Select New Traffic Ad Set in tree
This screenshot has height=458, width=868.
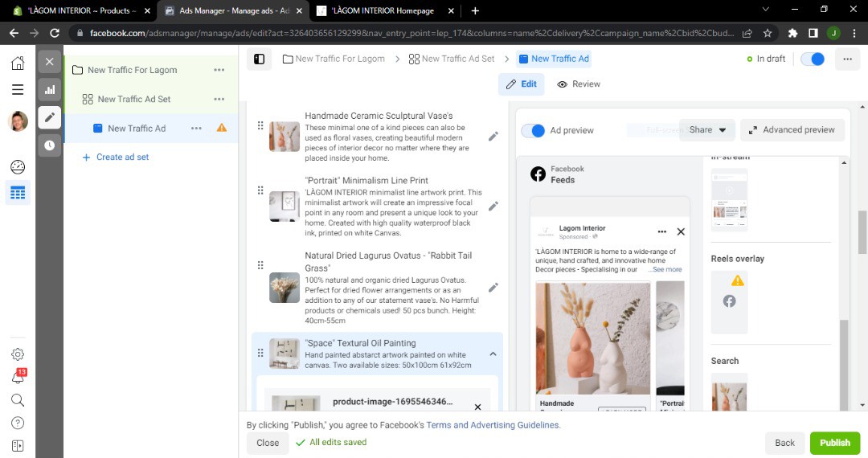tap(134, 99)
